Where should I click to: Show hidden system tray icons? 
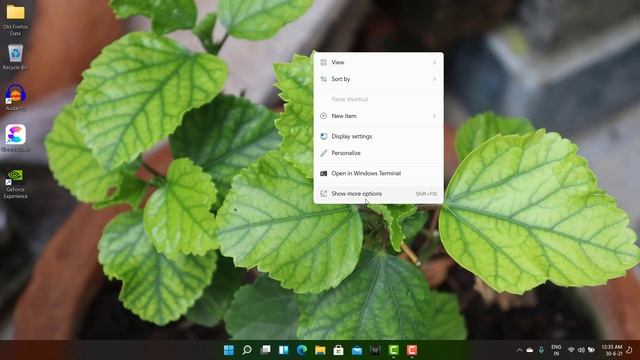click(x=519, y=350)
